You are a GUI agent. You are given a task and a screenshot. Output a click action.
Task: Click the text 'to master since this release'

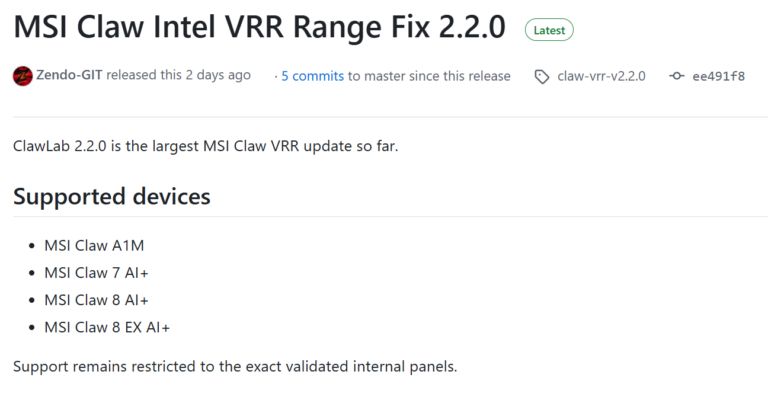pyautogui.click(x=429, y=76)
